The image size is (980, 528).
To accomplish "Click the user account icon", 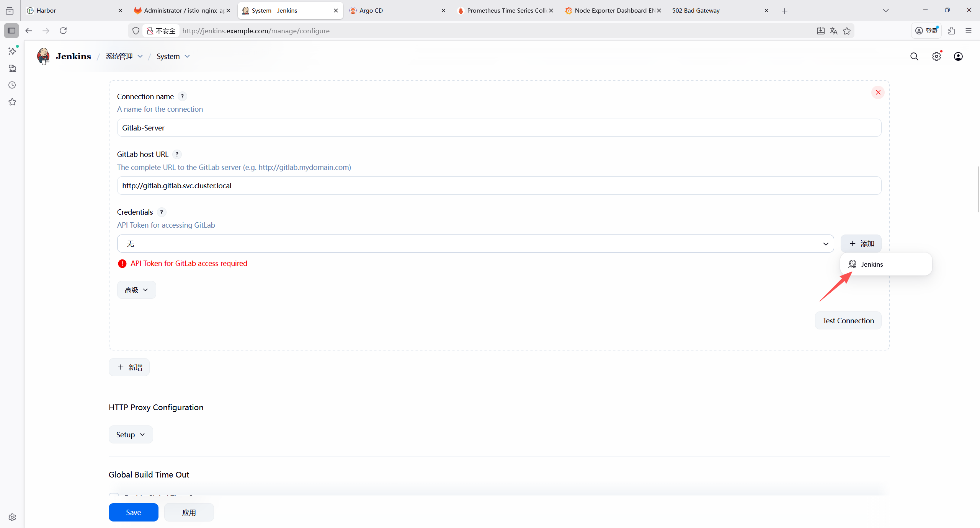I will pos(958,57).
